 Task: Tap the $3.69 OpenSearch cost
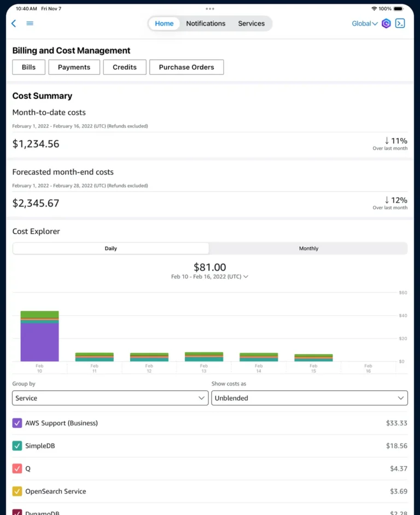tap(398, 491)
